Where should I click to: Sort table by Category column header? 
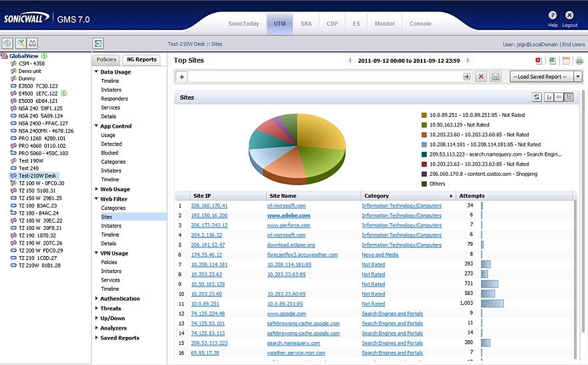[x=408, y=196]
